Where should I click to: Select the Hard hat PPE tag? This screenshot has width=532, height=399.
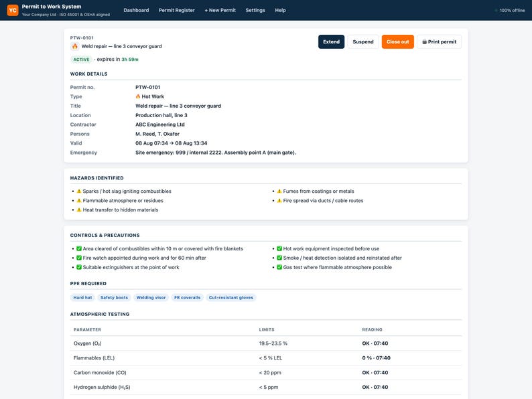coord(82,298)
